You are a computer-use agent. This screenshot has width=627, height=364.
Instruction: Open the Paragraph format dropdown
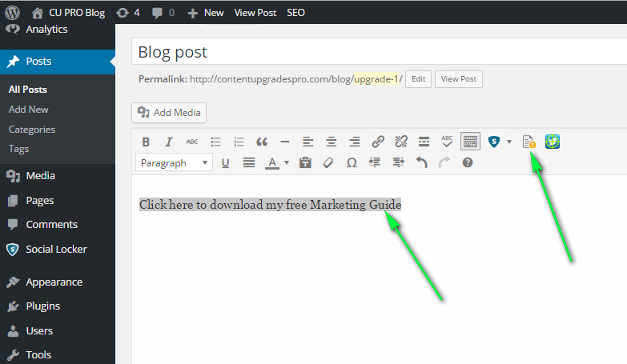click(174, 163)
